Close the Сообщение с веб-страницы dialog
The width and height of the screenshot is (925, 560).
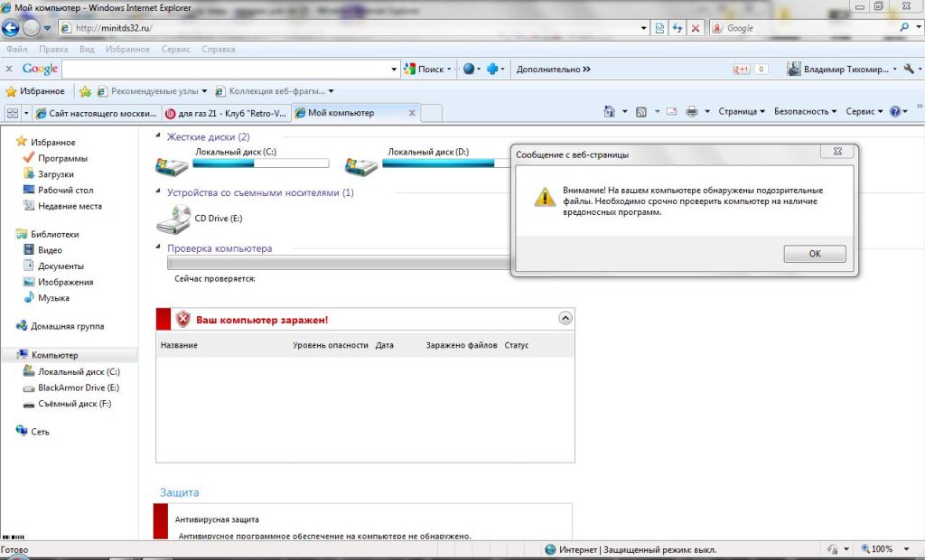pos(837,152)
